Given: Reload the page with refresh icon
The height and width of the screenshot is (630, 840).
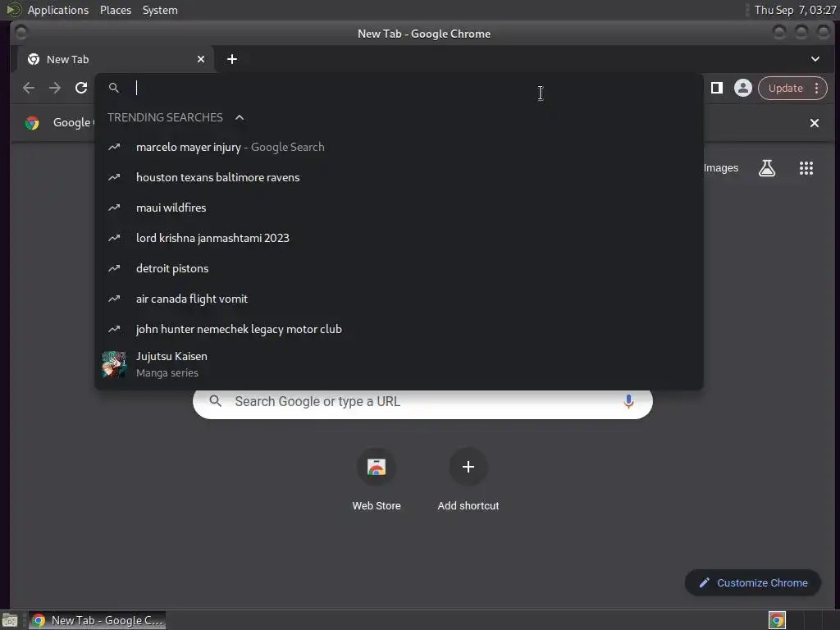Looking at the screenshot, I should (81, 88).
